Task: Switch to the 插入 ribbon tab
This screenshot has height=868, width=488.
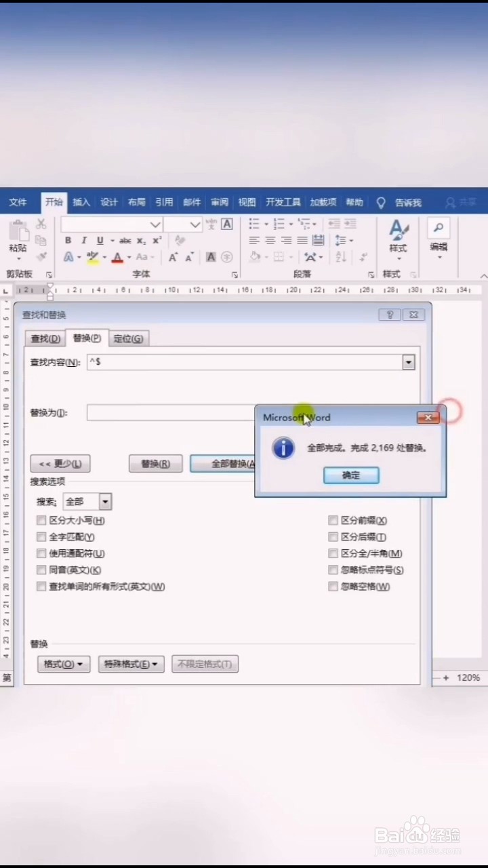Action: click(x=81, y=202)
